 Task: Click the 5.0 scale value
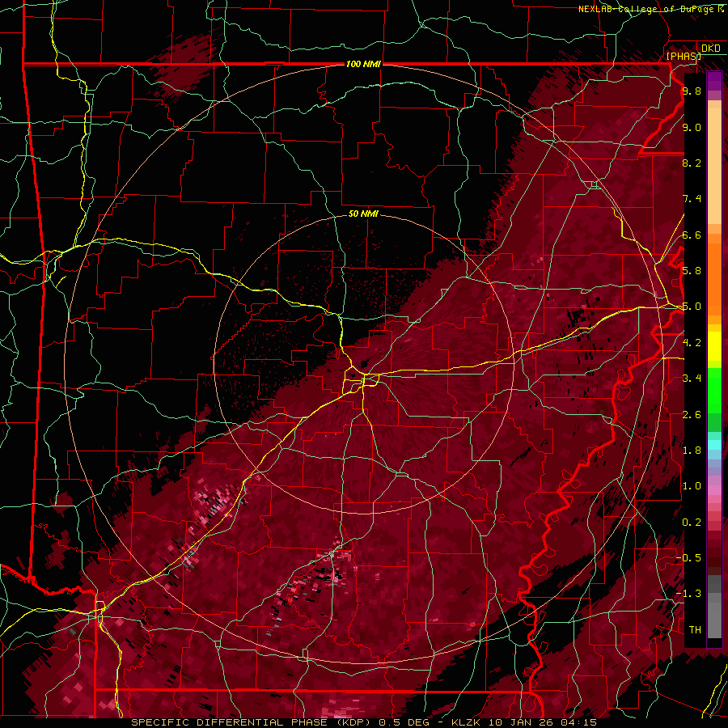692,307
